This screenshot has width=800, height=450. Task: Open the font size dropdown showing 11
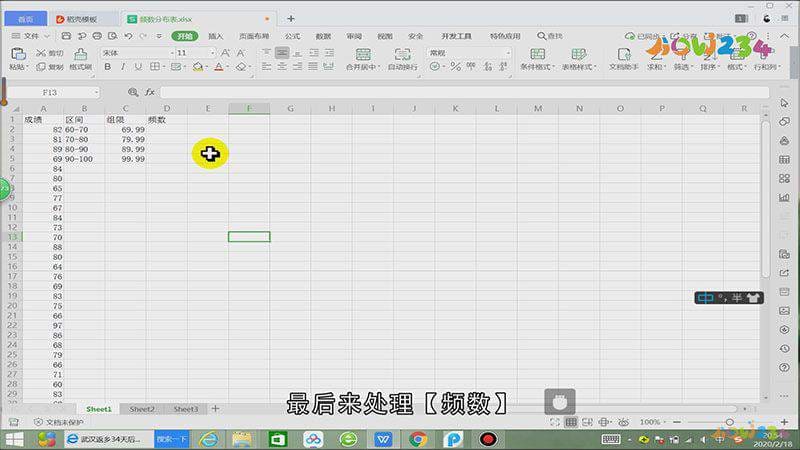[212, 53]
